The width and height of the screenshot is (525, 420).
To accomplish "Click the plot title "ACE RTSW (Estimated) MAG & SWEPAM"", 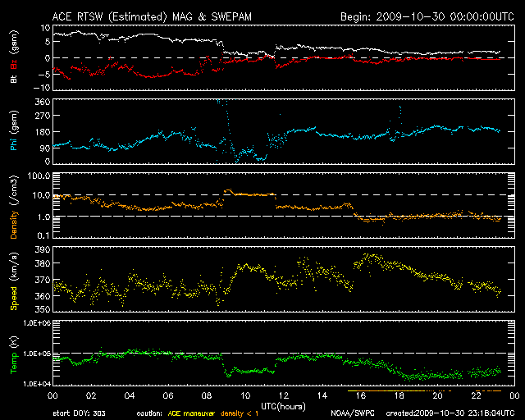I will [x=152, y=16].
